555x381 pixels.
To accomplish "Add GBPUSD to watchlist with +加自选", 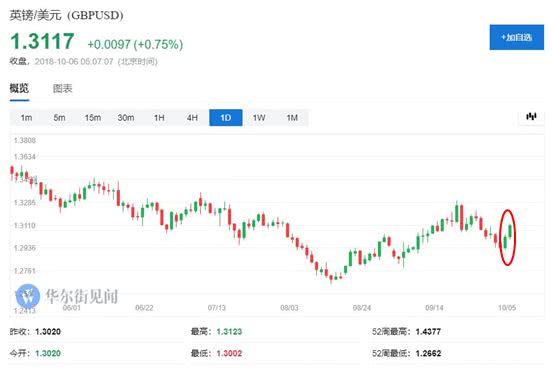I will pos(516,37).
